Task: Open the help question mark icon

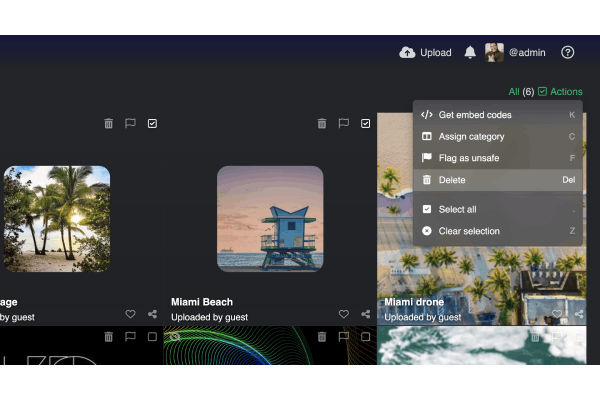Action: pos(568,52)
